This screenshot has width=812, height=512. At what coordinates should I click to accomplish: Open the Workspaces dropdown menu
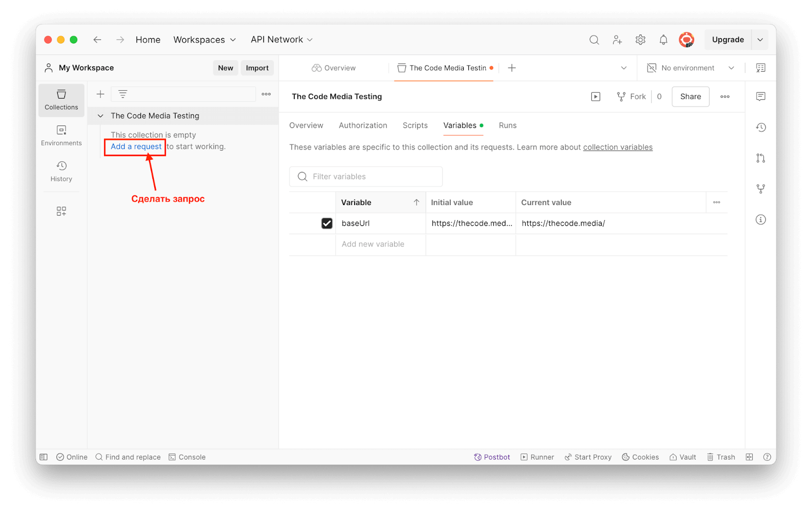tap(205, 40)
